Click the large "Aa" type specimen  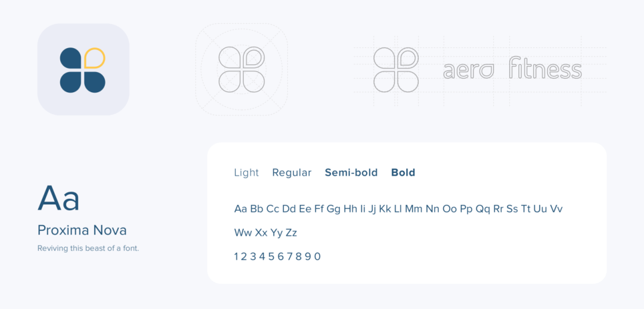tap(58, 198)
